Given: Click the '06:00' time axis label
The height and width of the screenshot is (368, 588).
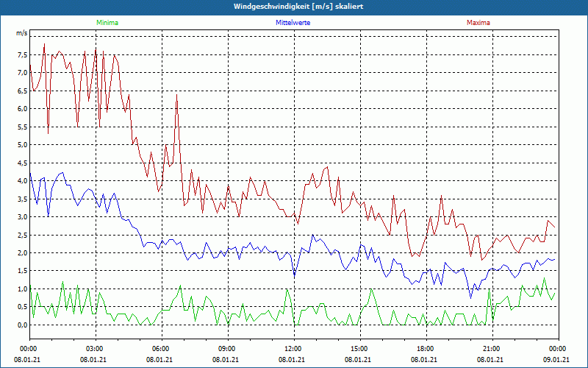Looking at the screenshot, I should point(162,349).
